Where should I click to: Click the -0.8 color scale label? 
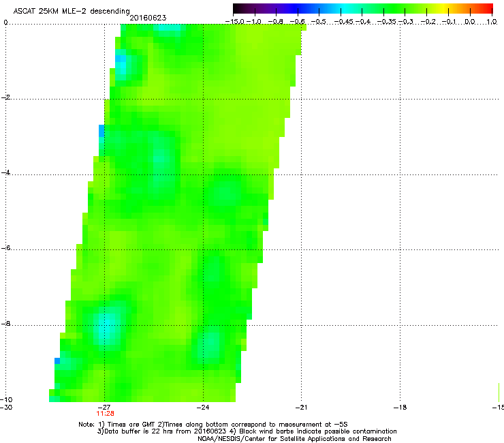(276, 22)
